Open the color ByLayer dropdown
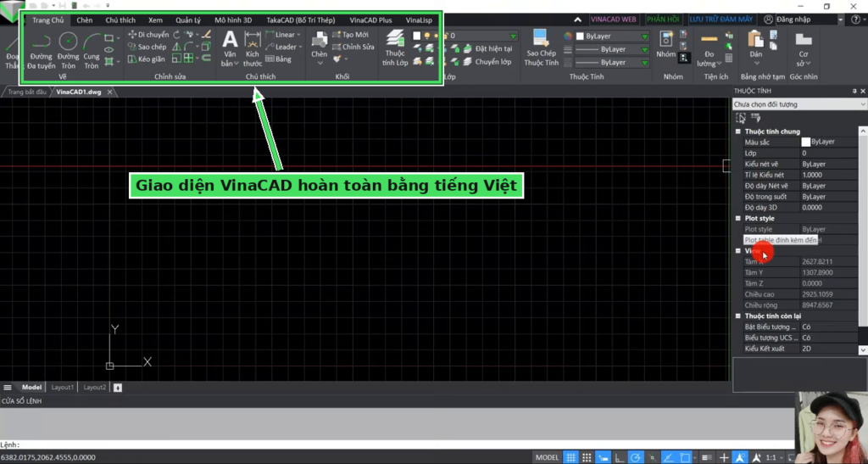 point(644,36)
